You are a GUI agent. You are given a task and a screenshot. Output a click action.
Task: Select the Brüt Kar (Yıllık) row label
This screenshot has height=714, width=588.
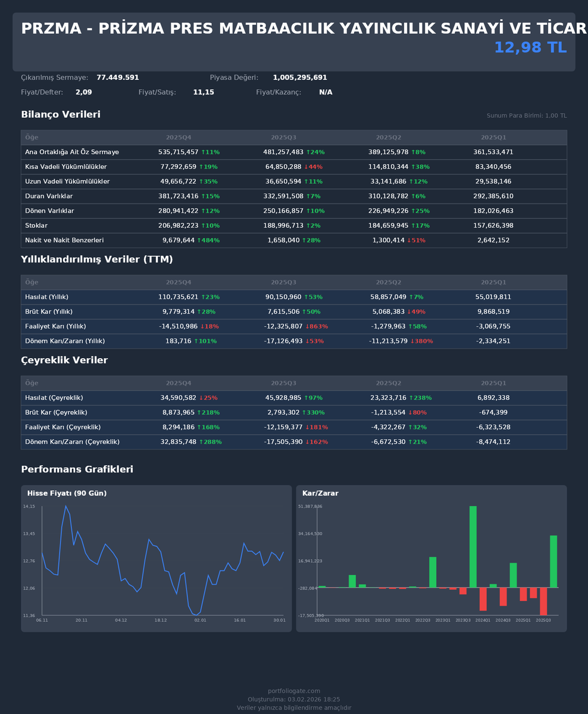point(49,312)
